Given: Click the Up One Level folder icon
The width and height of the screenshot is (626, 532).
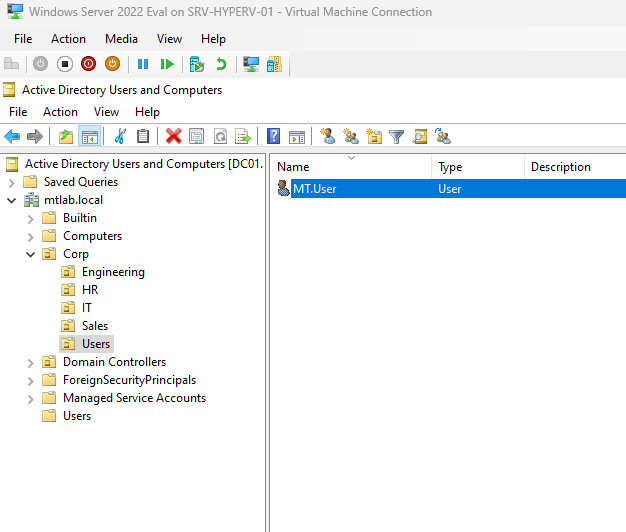Looking at the screenshot, I should tap(66, 136).
